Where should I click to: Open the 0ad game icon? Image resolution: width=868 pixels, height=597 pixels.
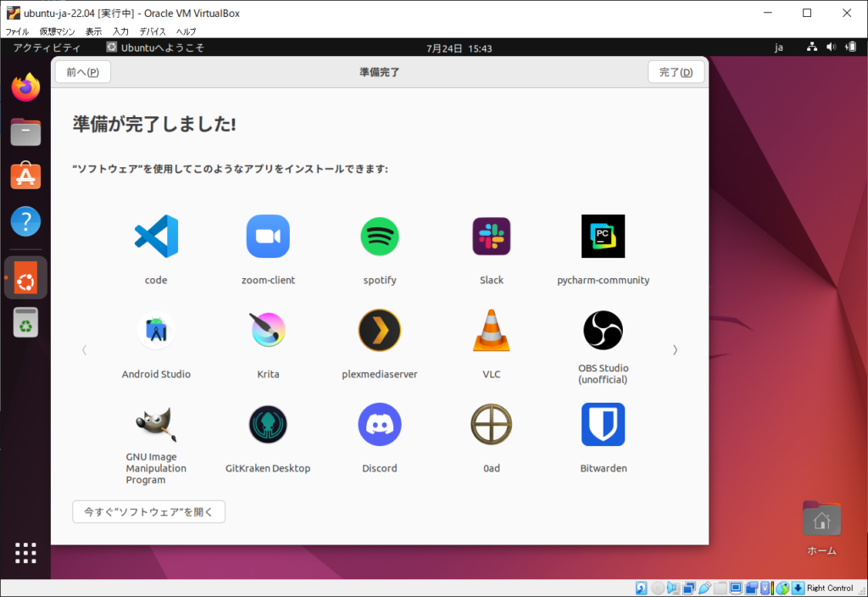pyautogui.click(x=492, y=424)
